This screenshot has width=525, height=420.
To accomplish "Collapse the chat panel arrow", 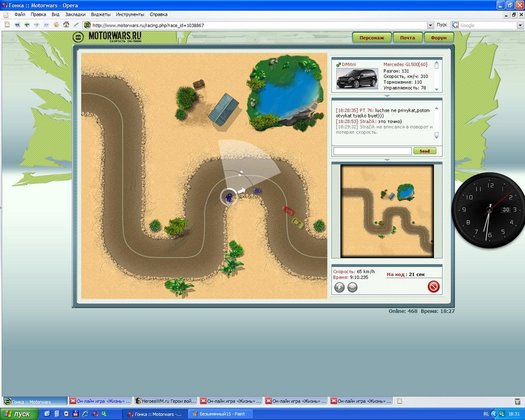I will [387, 160].
